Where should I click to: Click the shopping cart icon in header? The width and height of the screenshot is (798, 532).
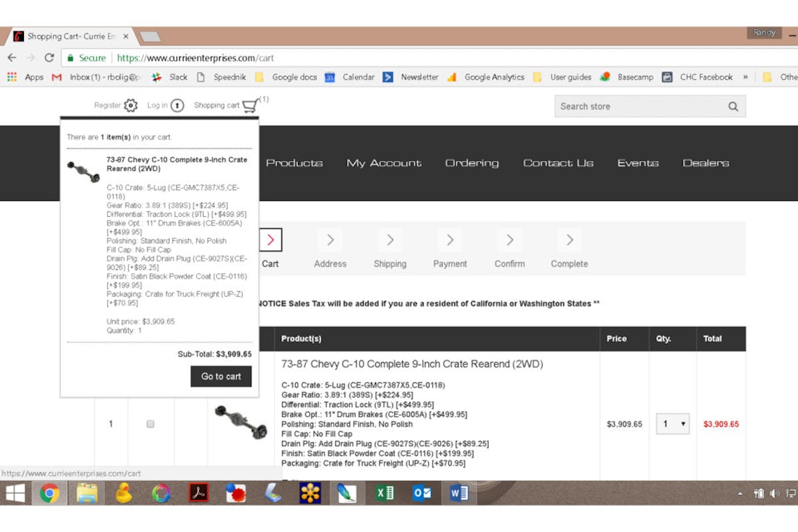click(x=250, y=106)
